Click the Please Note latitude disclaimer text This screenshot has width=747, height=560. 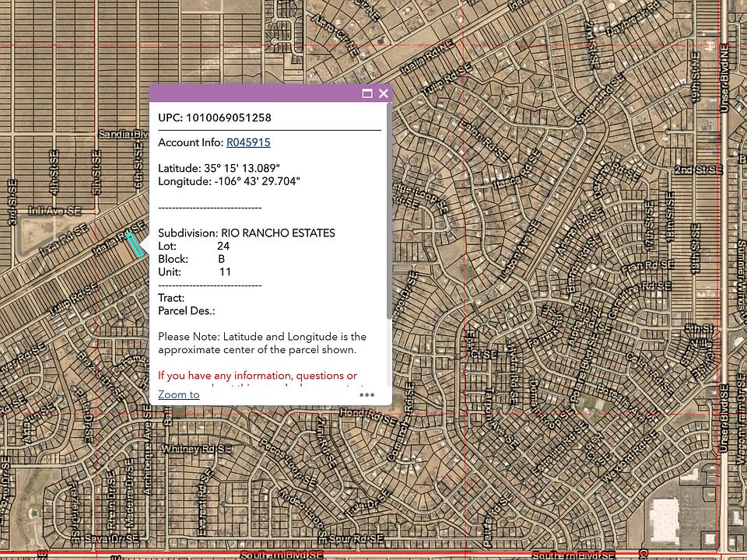262,343
